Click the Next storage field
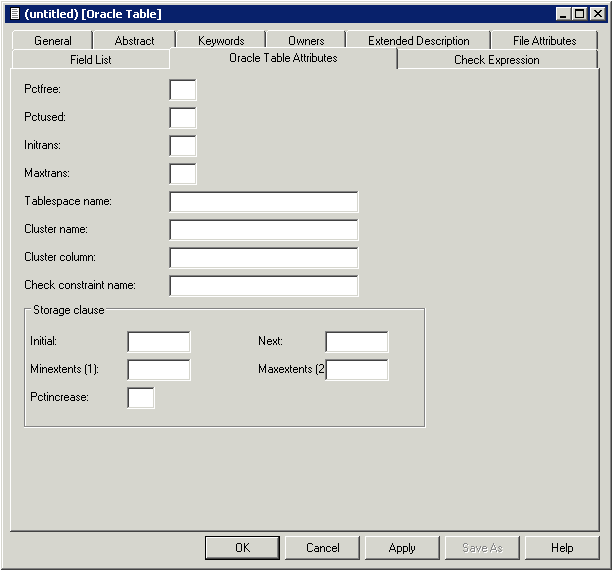Viewport: 613px width, 571px height. click(x=357, y=342)
